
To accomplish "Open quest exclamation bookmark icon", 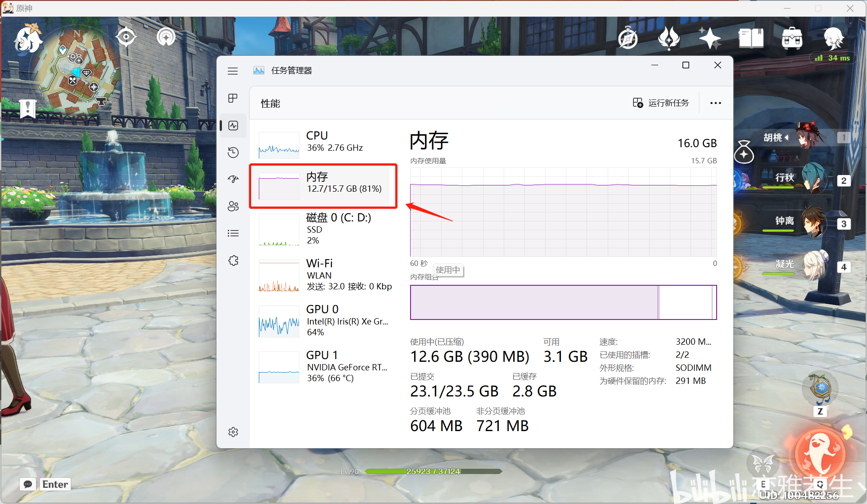I will (28, 108).
